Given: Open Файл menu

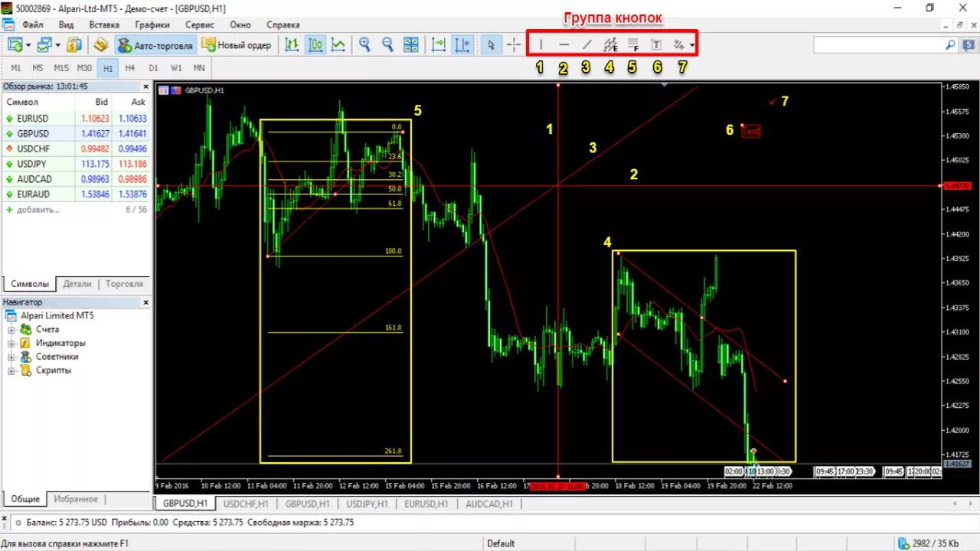Looking at the screenshot, I should 33,24.
